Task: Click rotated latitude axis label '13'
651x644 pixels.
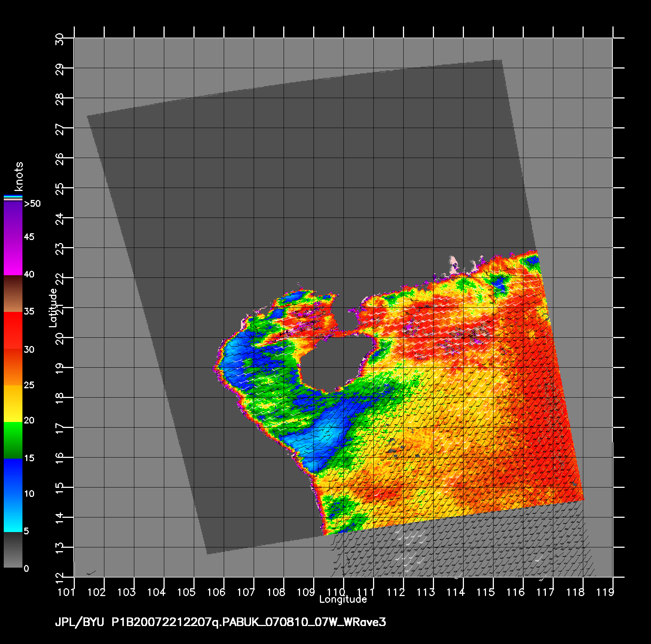Action: (60, 549)
